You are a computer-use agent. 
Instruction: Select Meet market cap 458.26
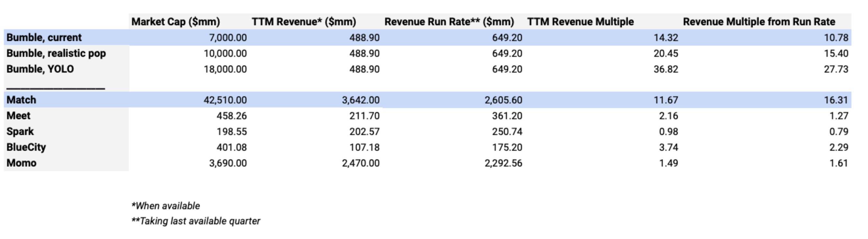[231, 116]
